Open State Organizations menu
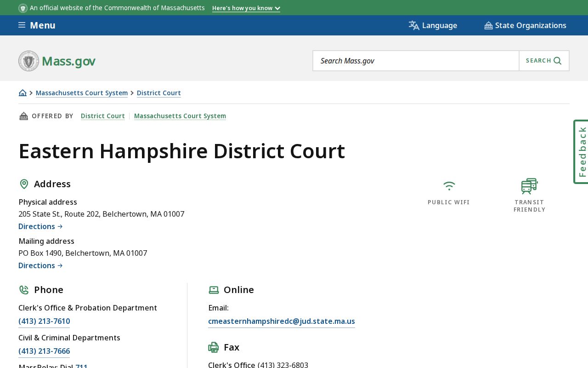The image size is (588, 368). click(525, 25)
